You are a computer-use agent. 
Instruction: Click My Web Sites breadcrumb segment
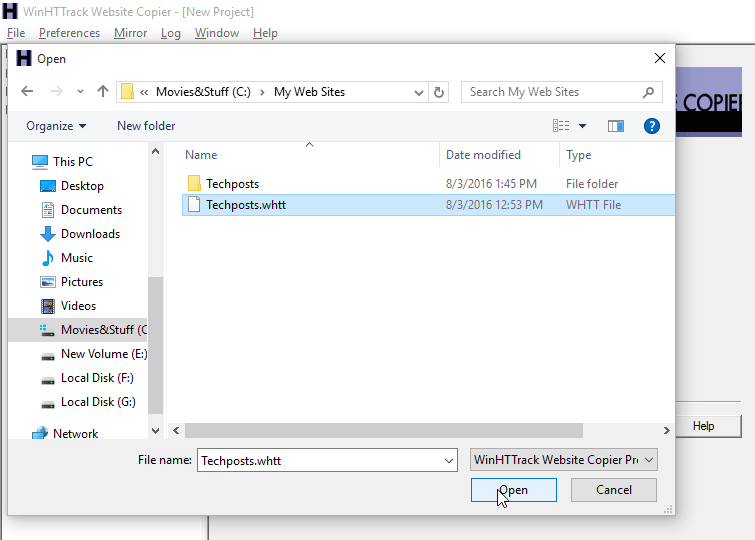pos(309,92)
